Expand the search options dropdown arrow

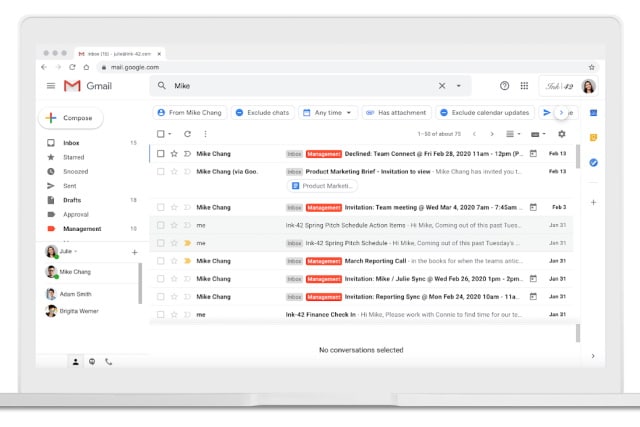tap(459, 86)
